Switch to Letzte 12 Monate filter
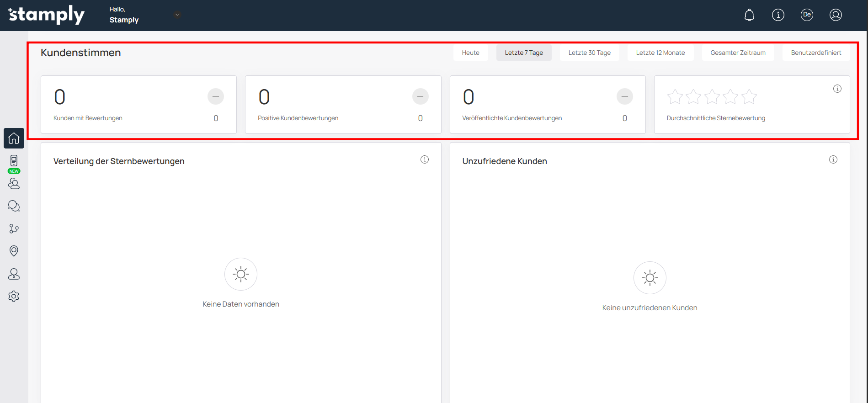Image resolution: width=868 pixels, height=403 pixels. (x=660, y=53)
